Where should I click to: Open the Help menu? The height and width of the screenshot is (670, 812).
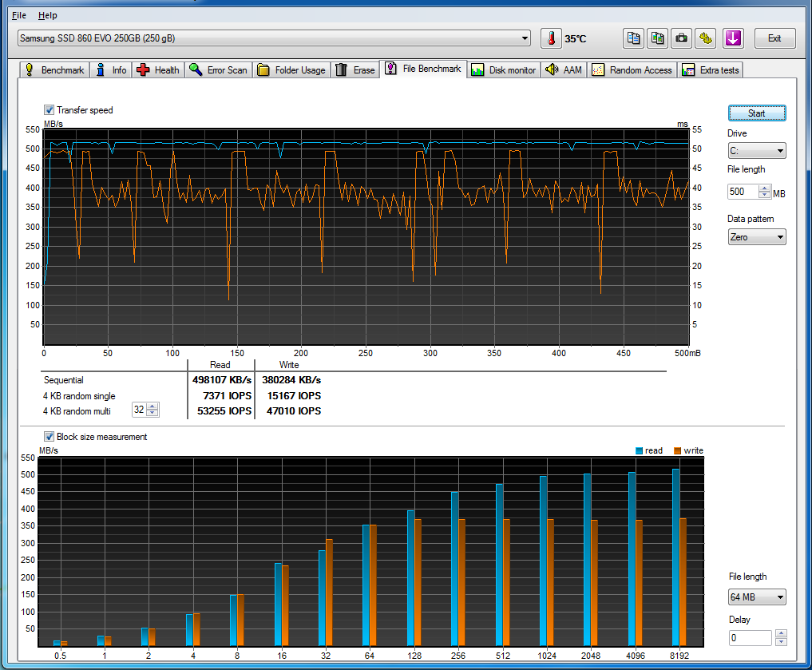[x=48, y=15]
